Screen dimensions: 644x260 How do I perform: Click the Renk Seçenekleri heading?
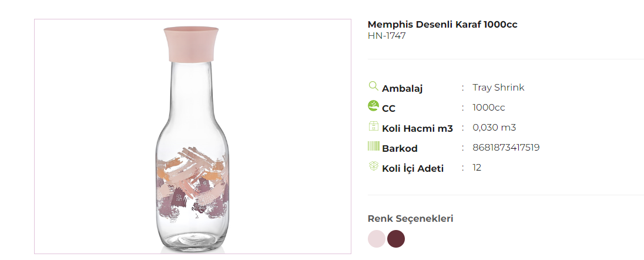click(x=411, y=219)
